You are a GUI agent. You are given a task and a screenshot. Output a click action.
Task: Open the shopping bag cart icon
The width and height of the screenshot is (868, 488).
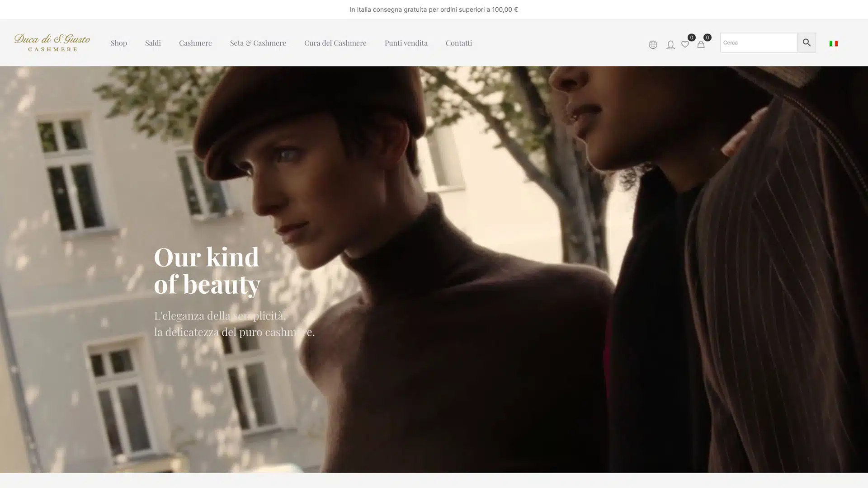tap(701, 44)
